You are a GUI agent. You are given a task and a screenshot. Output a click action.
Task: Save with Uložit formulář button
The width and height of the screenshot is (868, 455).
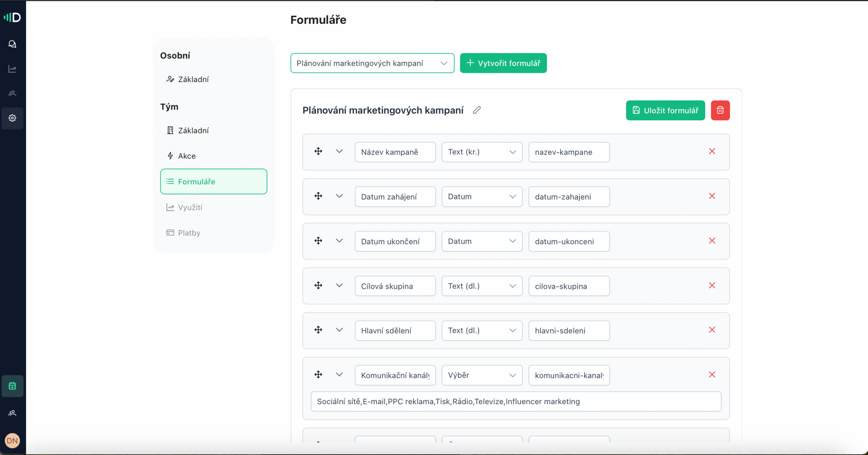665,110
